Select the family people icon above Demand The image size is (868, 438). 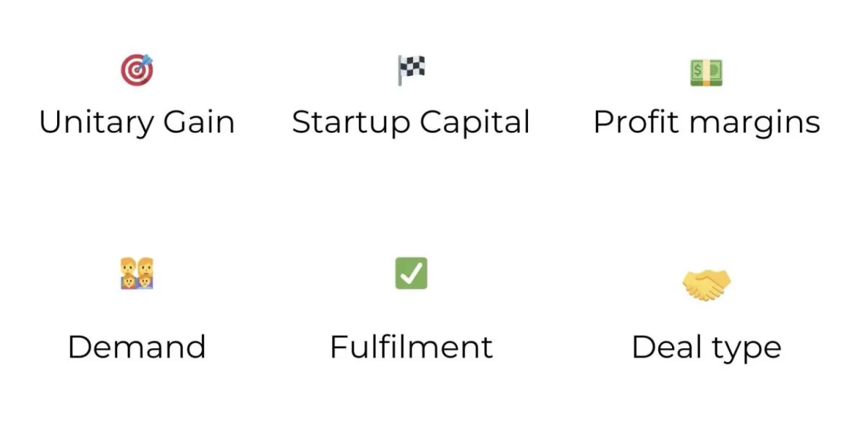tap(137, 273)
